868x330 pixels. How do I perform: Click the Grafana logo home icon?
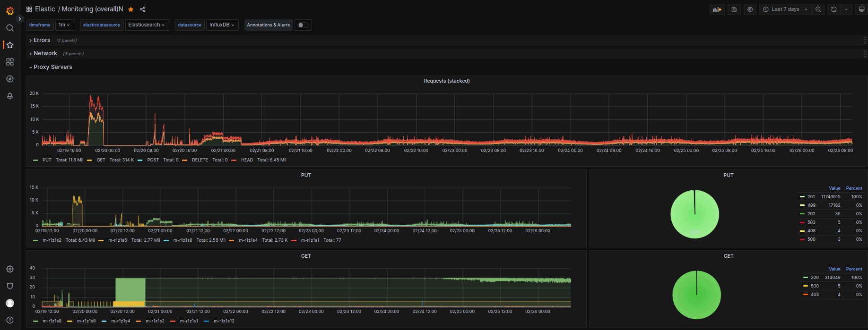[x=10, y=10]
